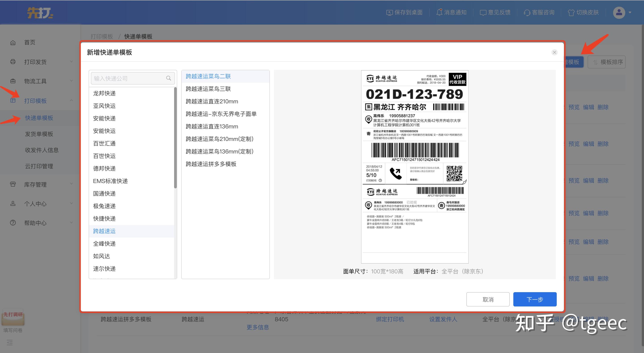644x353 pixels.
Task: Select 如风达 in courier list
Action: 132,256
